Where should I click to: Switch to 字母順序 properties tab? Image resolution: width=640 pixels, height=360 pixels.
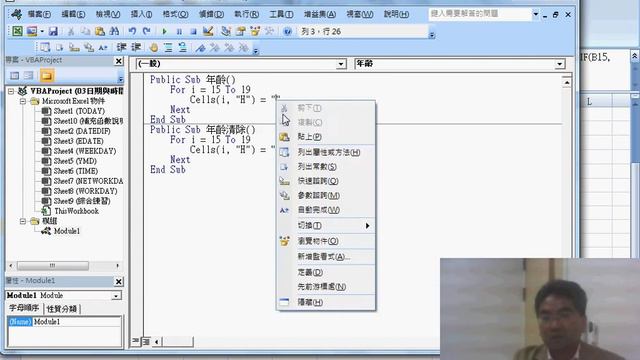point(24,308)
